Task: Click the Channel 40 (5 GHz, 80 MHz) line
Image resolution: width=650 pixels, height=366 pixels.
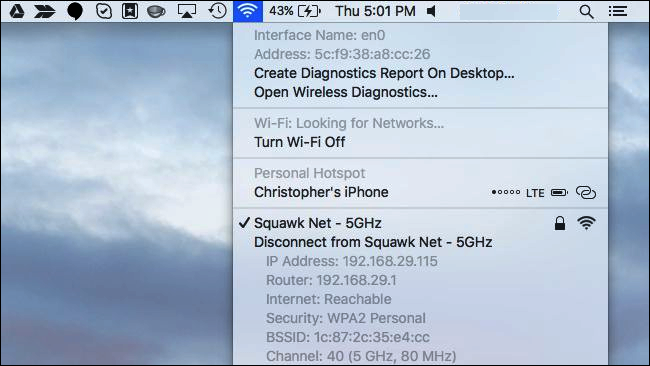Action: point(361,356)
